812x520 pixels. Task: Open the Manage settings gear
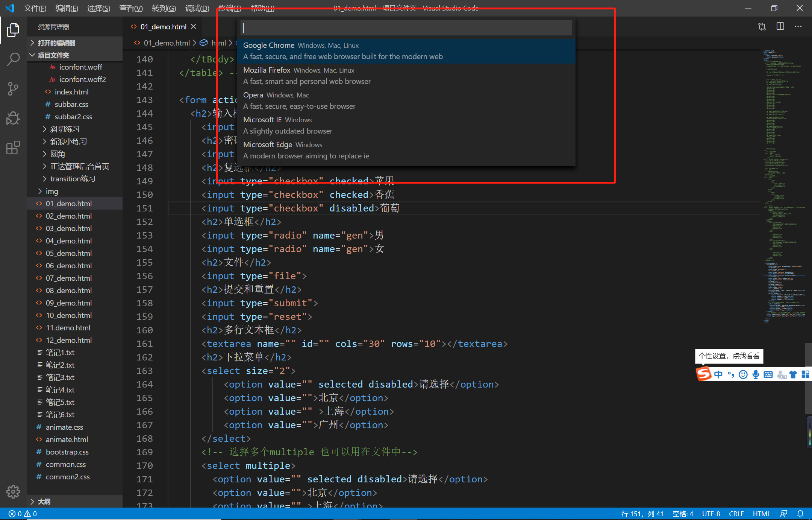tap(13, 491)
